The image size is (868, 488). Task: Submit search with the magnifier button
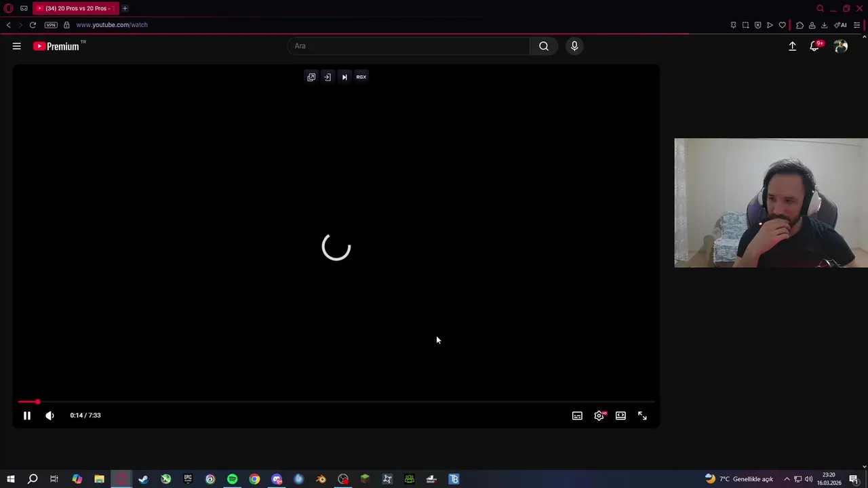click(544, 46)
